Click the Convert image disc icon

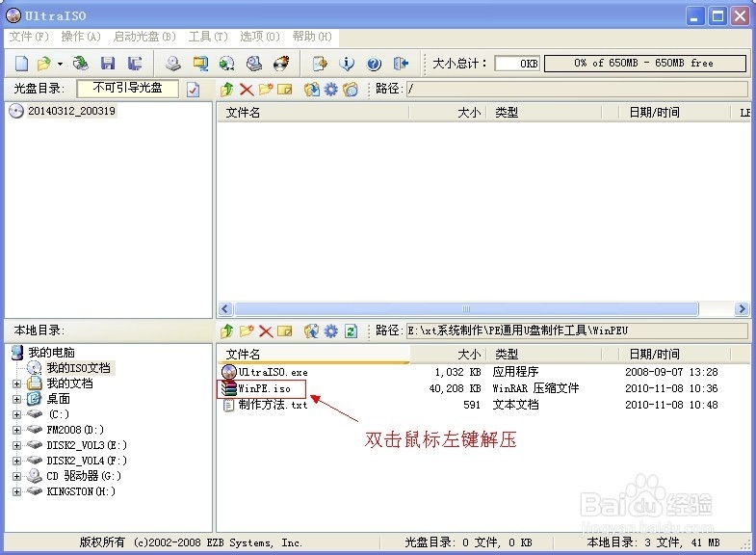(x=226, y=64)
